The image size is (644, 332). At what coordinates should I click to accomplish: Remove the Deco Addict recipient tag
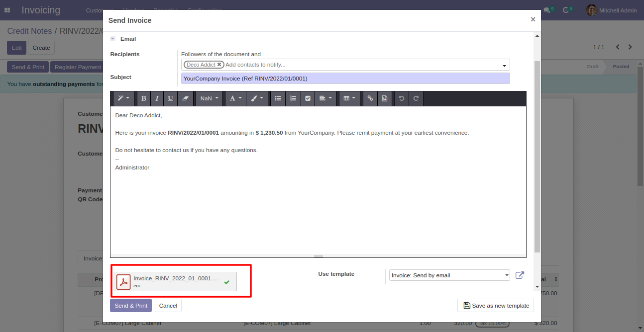[x=219, y=65]
